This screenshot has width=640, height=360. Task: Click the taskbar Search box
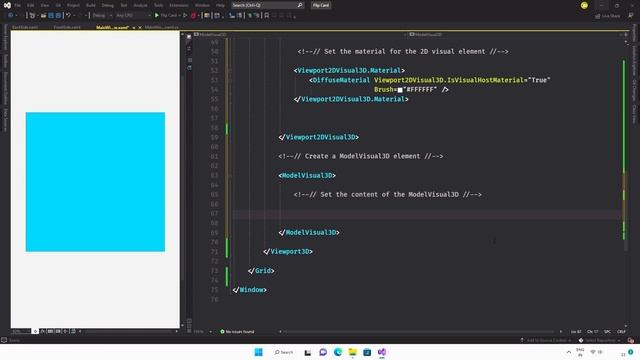click(284, 352)
